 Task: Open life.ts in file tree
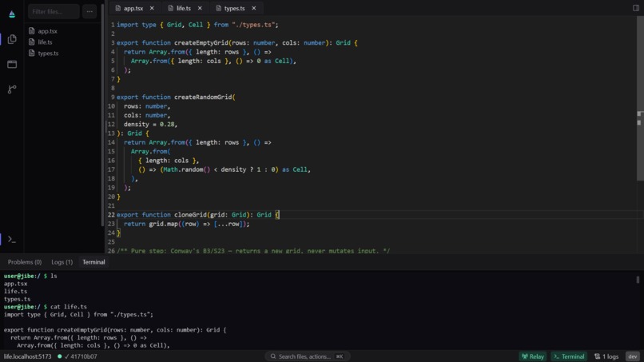[x=45, y=42]
